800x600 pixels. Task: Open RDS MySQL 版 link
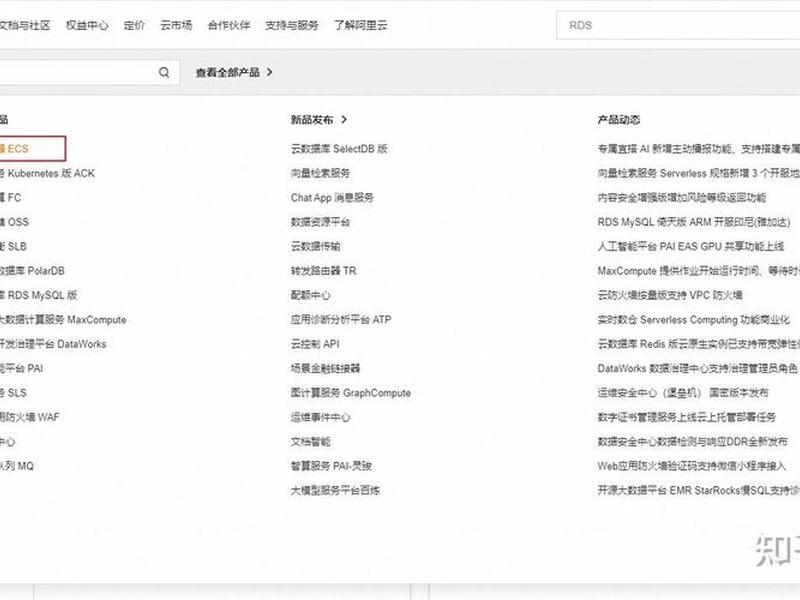tap(39, 295)
